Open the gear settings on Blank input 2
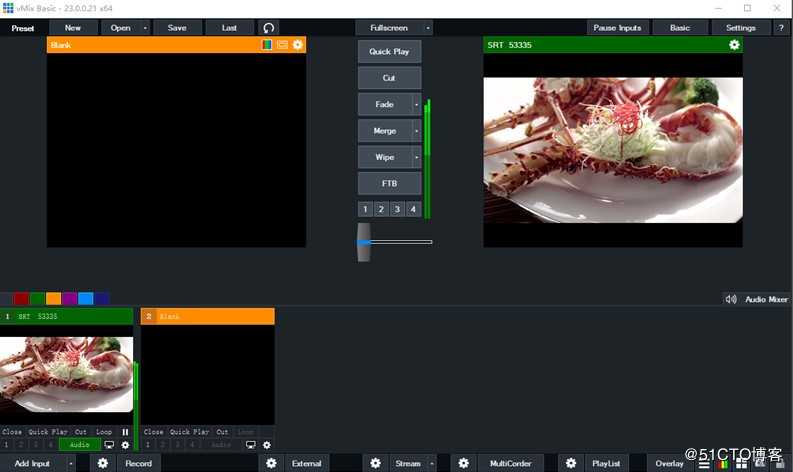Image resolution: width=793 pixels, height=472 pixels. pos(267,445)
